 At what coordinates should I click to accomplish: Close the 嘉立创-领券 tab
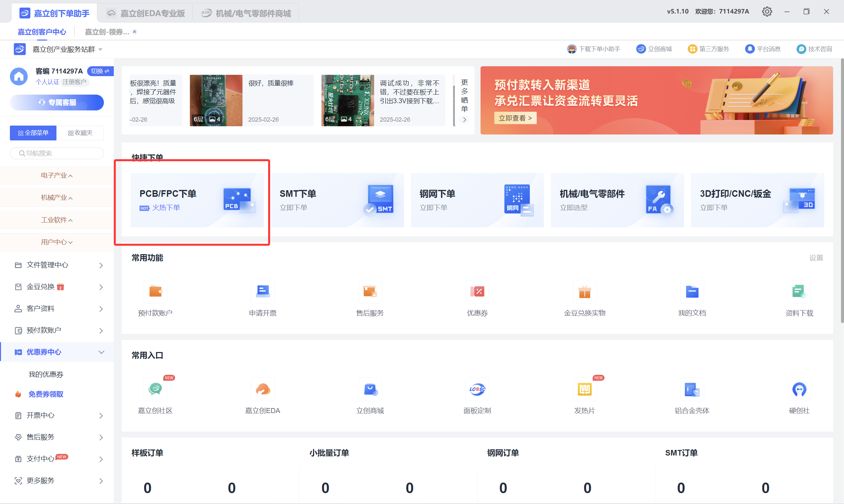(x=135, y=32)
